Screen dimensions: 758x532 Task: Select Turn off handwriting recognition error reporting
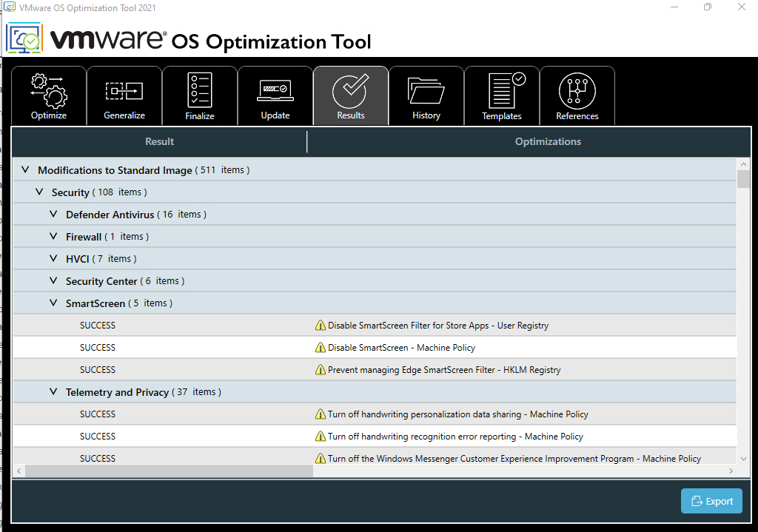[455, 437]
